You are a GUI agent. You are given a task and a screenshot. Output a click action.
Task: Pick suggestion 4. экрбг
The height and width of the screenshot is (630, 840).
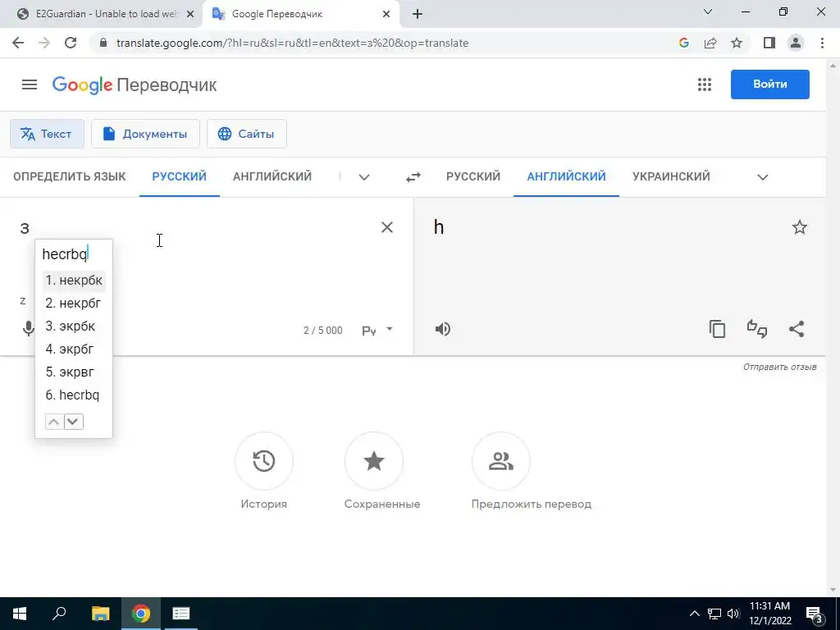74,349
